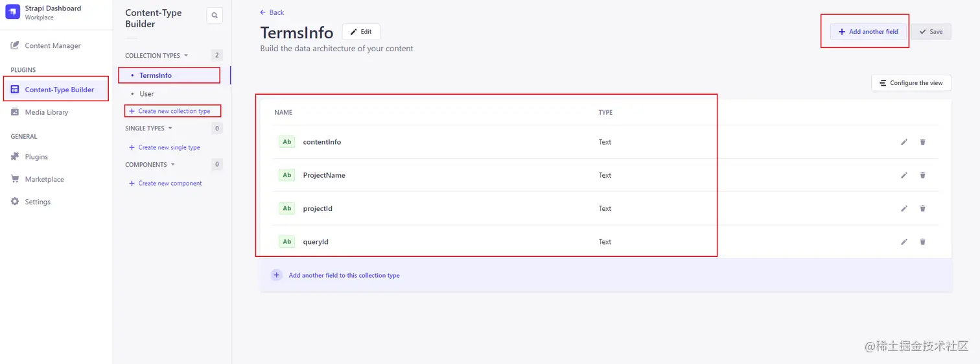This screenshot has height=364, width=980.
Task: Click the search icon in Content-Type Builder
Action: tap(215, 16)
